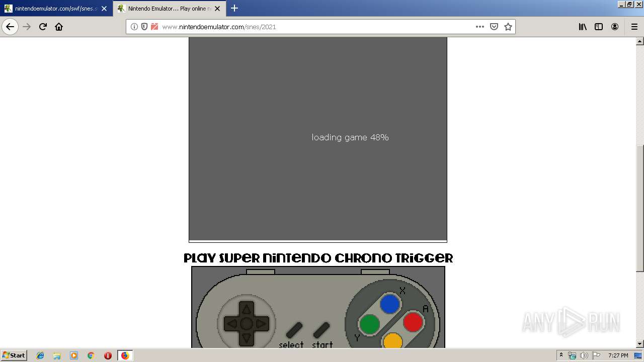Image resolution: width=644 pixels, height=362 pixels.
Task: Click D-pad up arrow on controller
Action: pyautogui.click(x=246, y=309)
